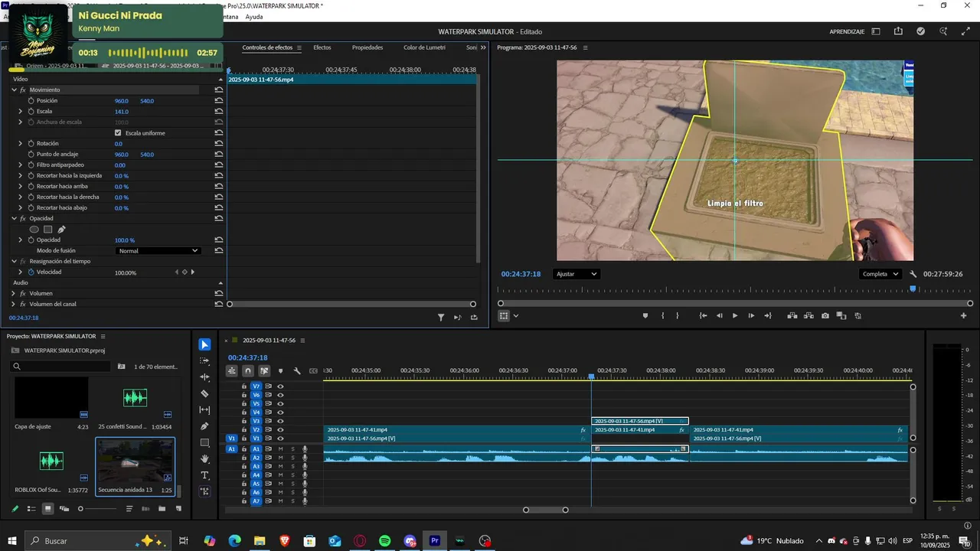
Task: Open the Controles de efectos tab
Action: (267, 47)
